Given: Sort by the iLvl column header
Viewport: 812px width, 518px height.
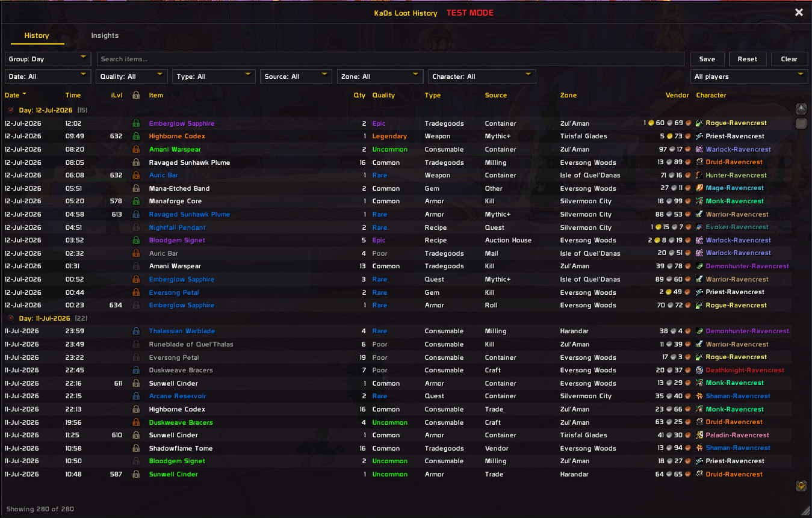Looking at the screenshot, I should coord(117,95).
